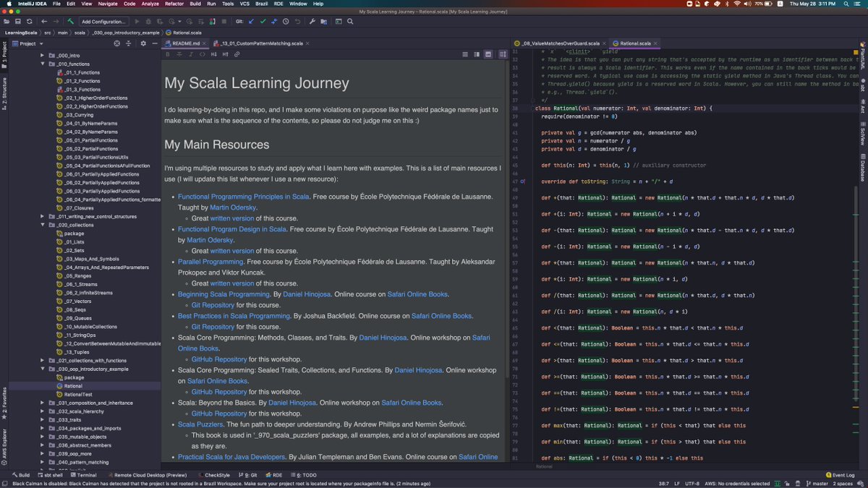Open Search Everywhere with the magnifier icon
868x488 pixels.
pos(350,22)
